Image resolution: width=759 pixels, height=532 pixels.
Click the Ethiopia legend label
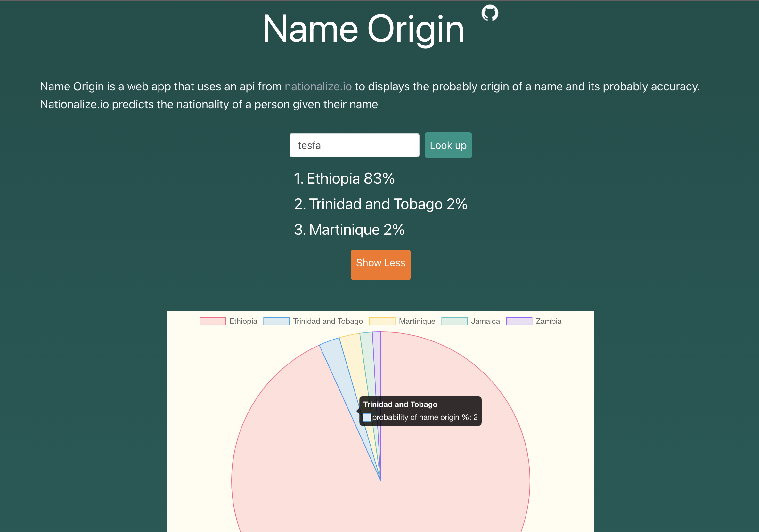(x=243, y=321)
